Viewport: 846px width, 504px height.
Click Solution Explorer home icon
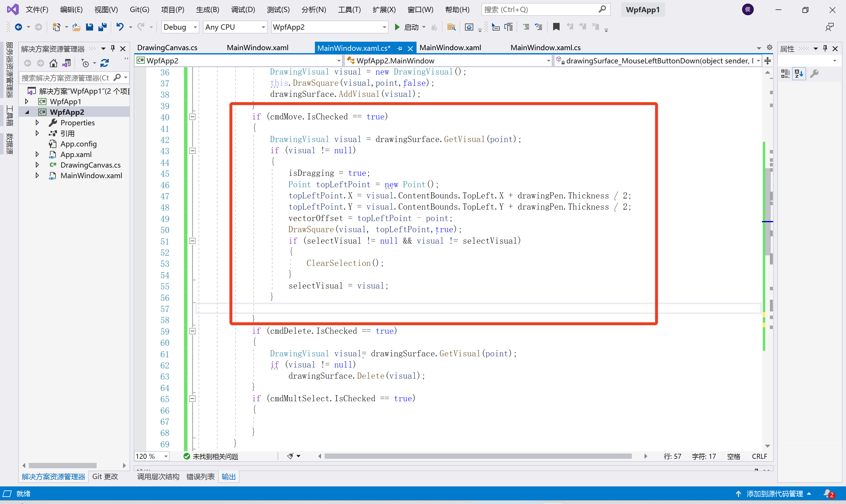pyautogui.click(x=53, y=63)
